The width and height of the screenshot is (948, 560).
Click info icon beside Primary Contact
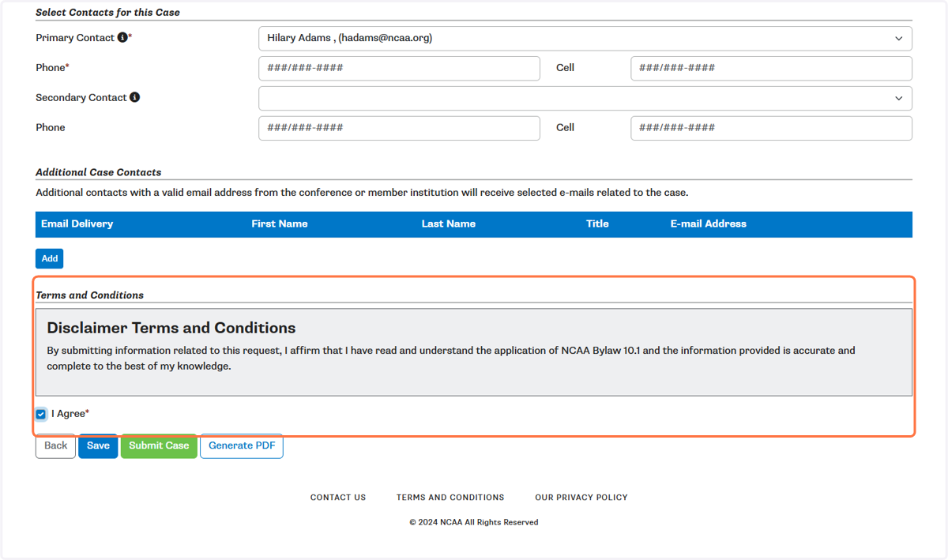122,38
